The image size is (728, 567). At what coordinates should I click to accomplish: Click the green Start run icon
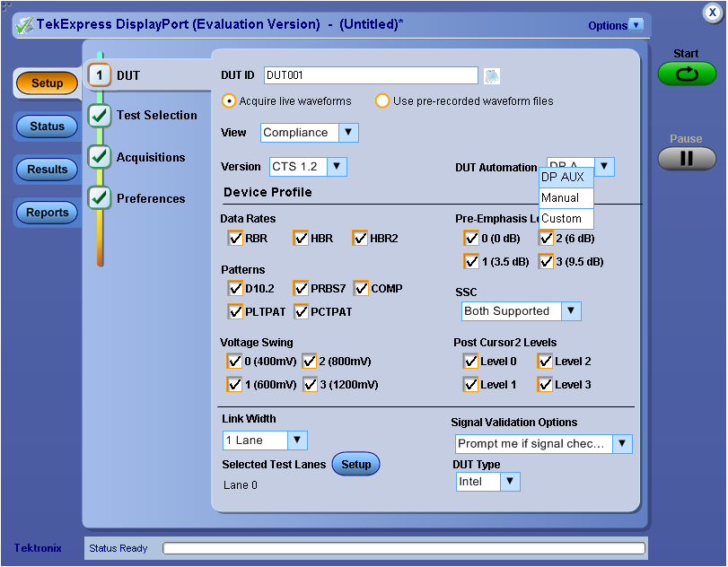[687, 74]
